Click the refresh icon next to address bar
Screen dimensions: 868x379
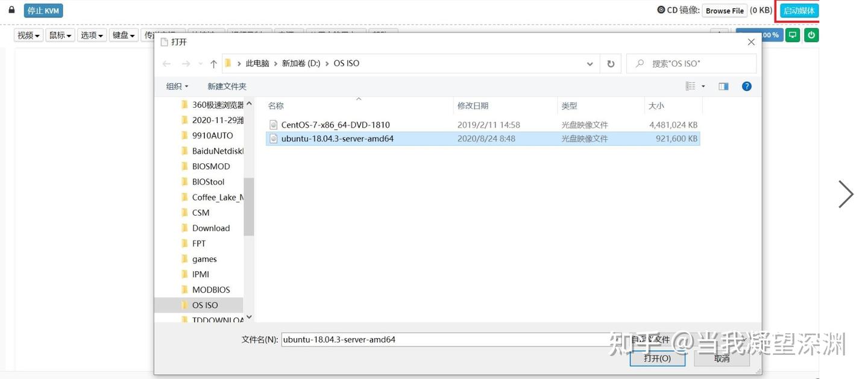click(x=610, y=63)
